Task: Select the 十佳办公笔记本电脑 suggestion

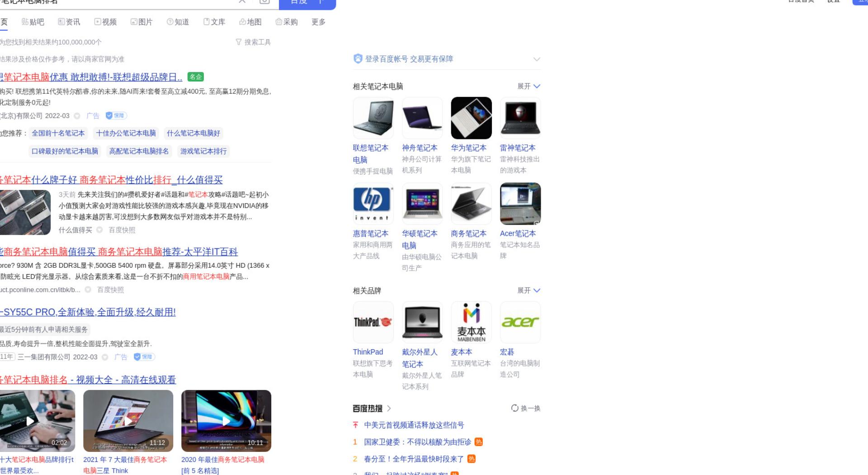Action: 126,133
